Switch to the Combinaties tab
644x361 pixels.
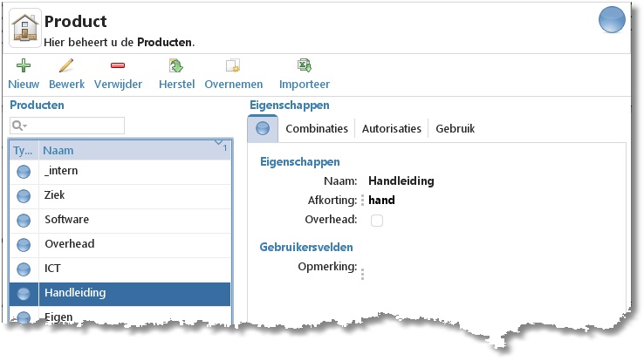tap(317, 129)
